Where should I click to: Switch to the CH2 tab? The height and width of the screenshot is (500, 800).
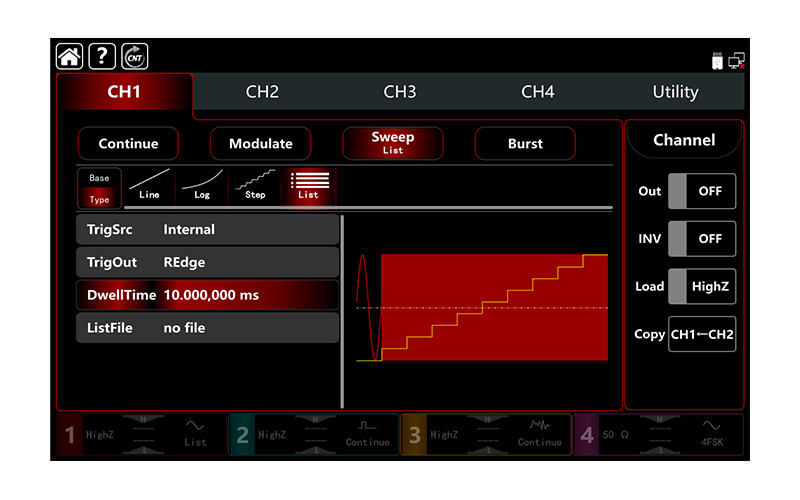click(262, 92)
